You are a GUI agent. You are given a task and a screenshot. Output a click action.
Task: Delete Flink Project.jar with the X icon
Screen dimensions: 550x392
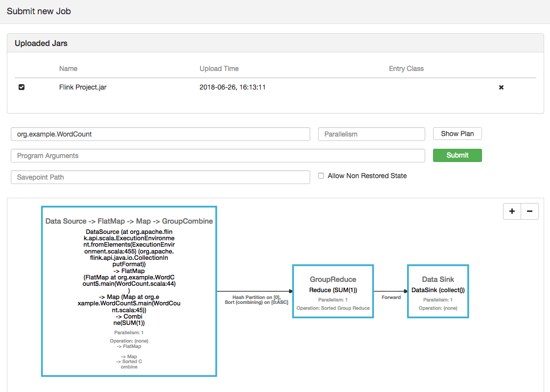tap(501, 88)
